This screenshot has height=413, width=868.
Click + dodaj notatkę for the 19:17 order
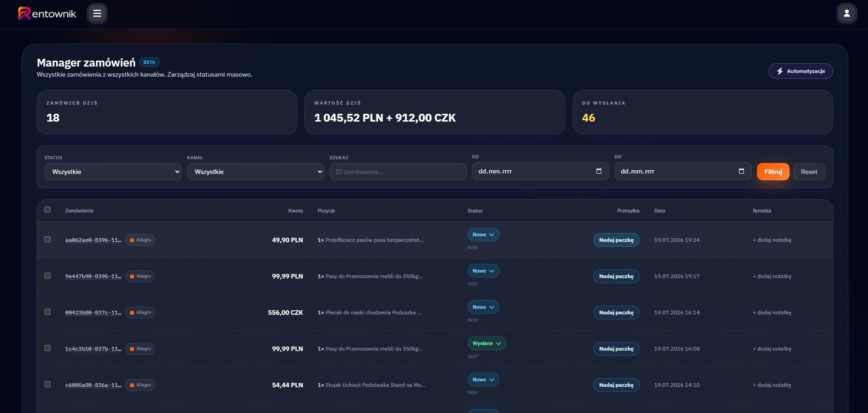(772, 276)
